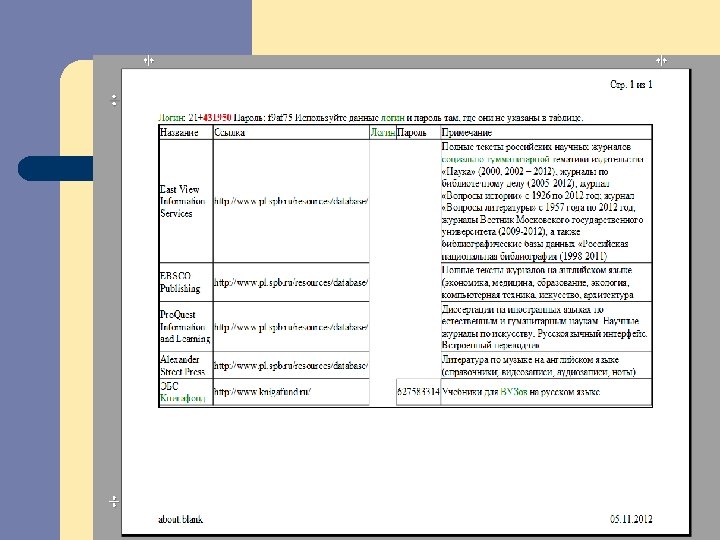Click the 'Логин' column header

point(382,132)
